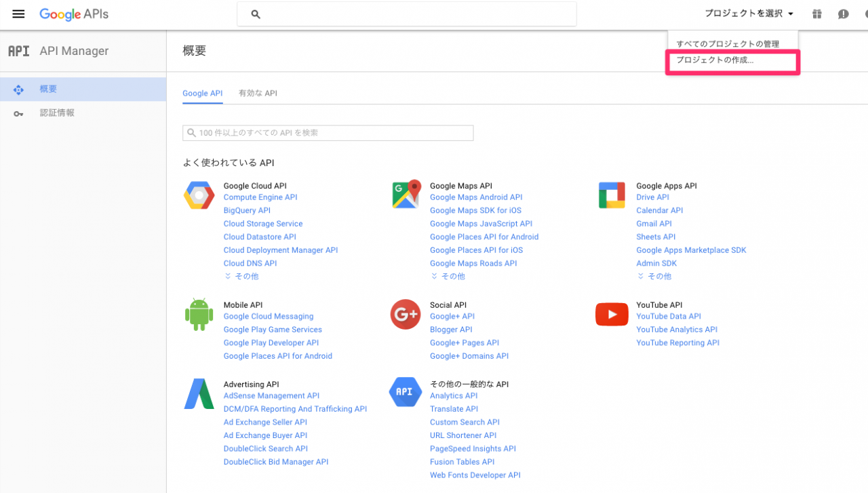Open YouTube Reporting API link
Image resolution: width=868 pixels, height=493 pixels.
pyautogui.click(x=677, y=342)
